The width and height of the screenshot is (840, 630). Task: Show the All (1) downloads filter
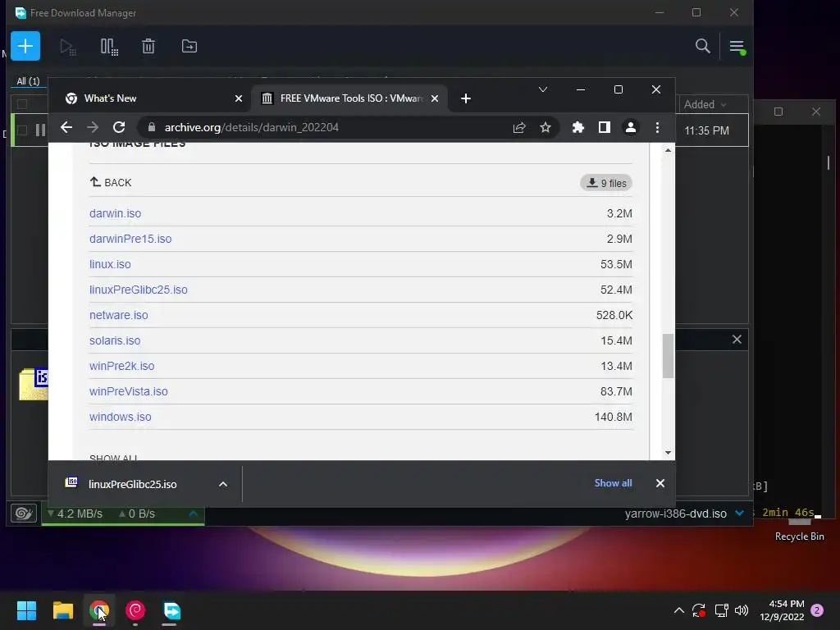[x=28, y=81]
